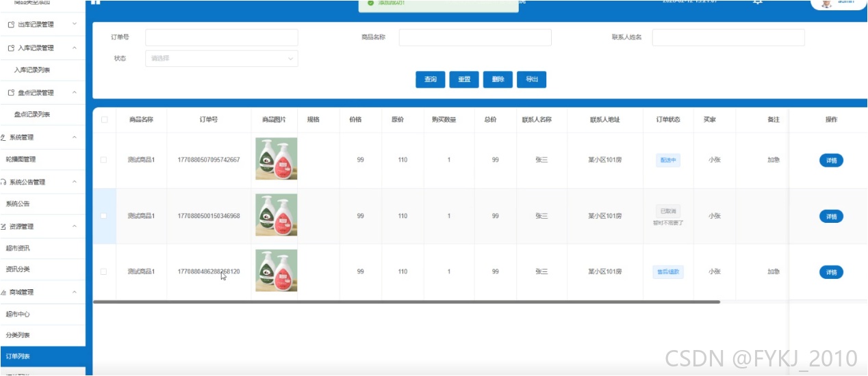
Task: Click the 售后/退款 status tag
Action: coord(668,272)
